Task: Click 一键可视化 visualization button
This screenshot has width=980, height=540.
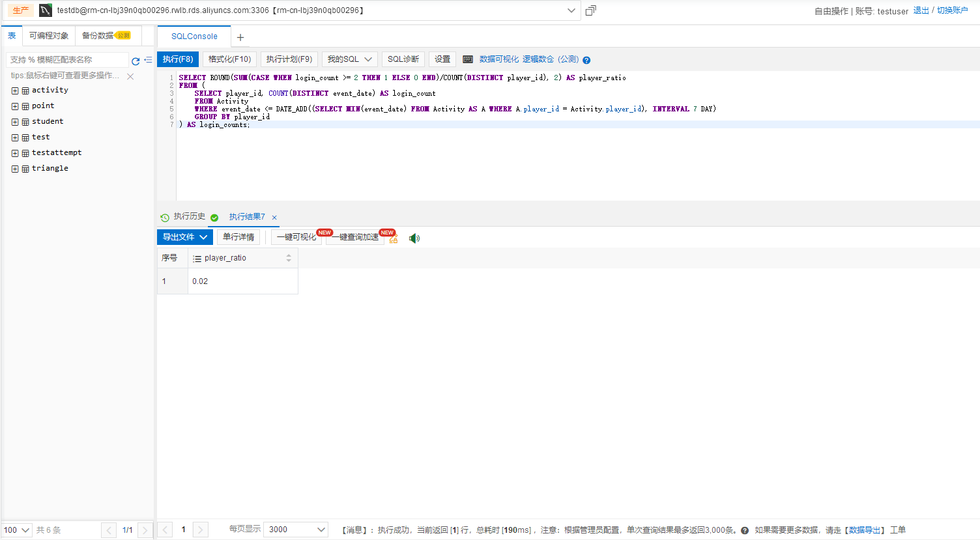Action: pyautogui.click(x=296, y=237)
